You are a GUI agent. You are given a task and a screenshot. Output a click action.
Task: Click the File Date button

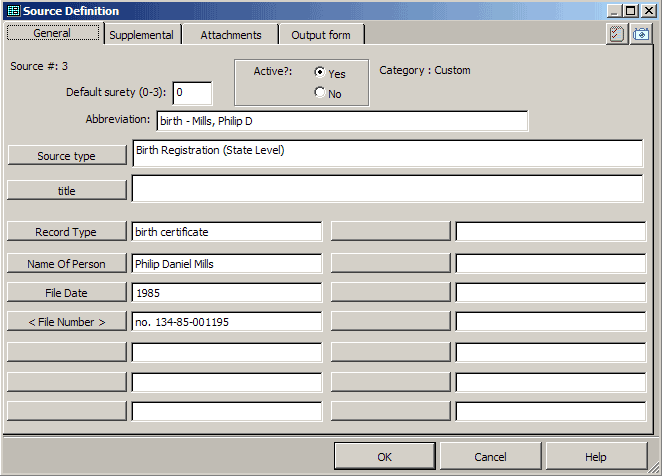[67, 293]
